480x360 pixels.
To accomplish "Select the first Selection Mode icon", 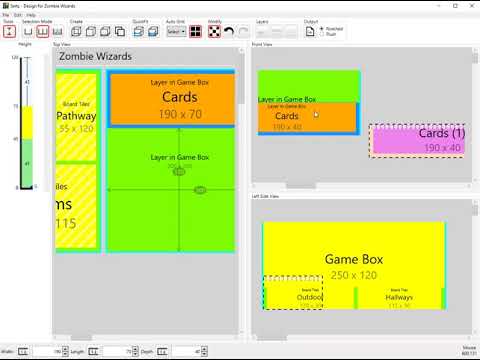I will pyautogui.click(x=28, y=32).
